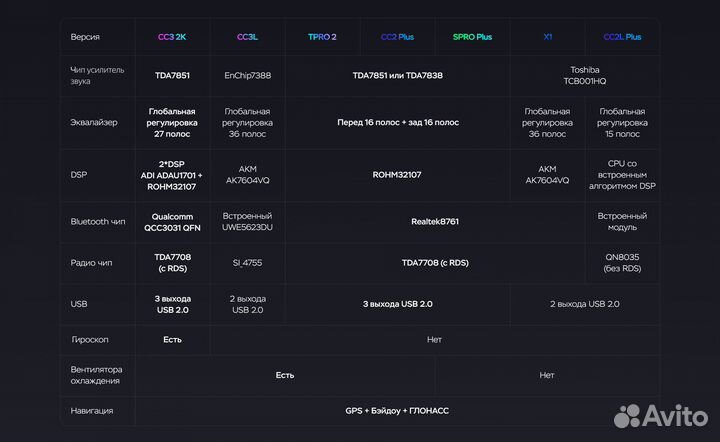Click 'Глобальная регулировка 15 полос' cell

(x=622, y=123)
